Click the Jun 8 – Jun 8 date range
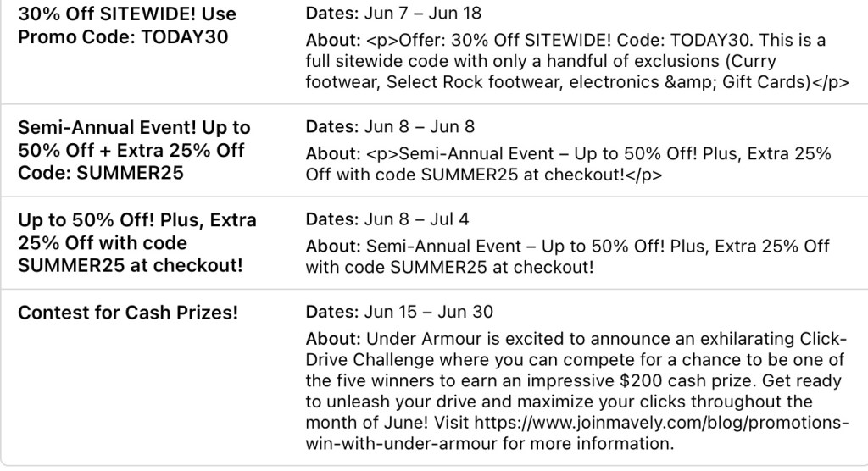 pyautogui.click(x=420, y=127)
